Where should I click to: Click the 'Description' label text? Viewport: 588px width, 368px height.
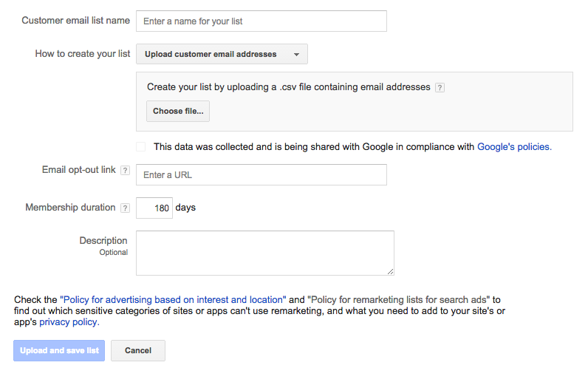pos(103,241)
